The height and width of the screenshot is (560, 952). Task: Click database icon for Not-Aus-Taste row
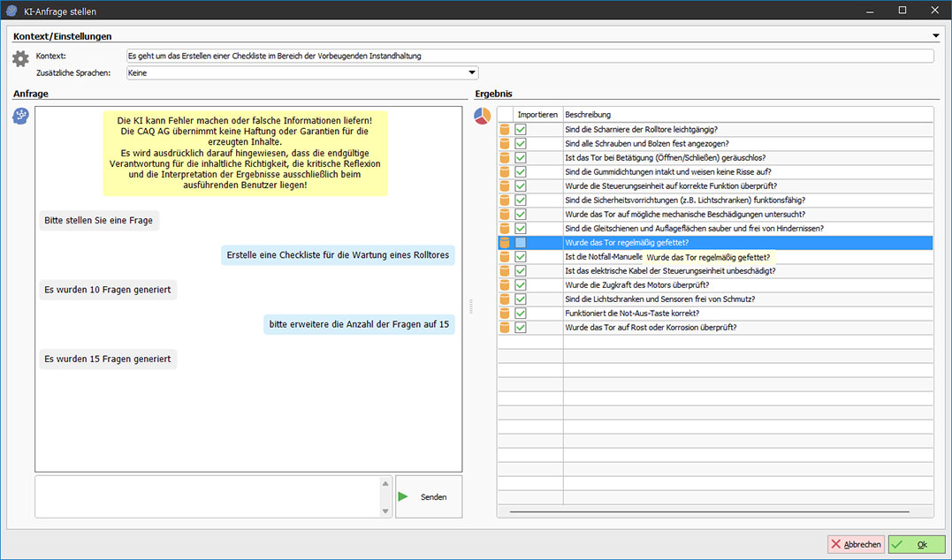point(506,314)
